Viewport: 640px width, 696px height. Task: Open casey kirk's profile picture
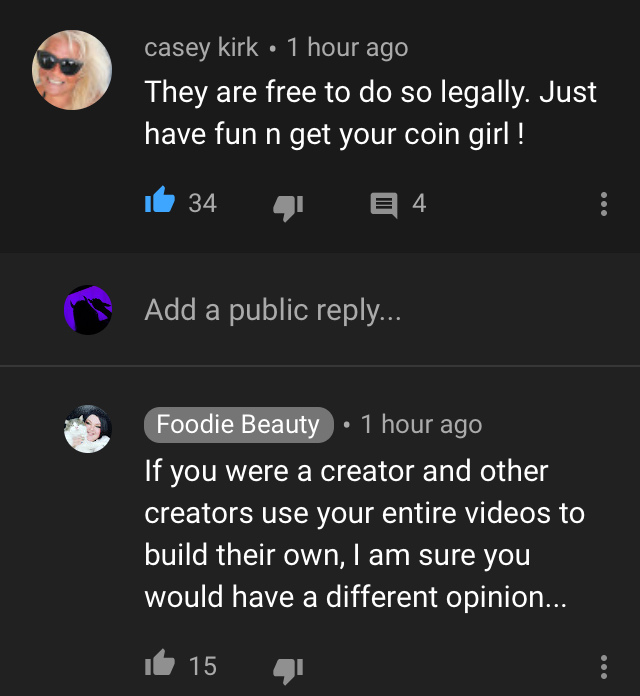tap(72, 70)
